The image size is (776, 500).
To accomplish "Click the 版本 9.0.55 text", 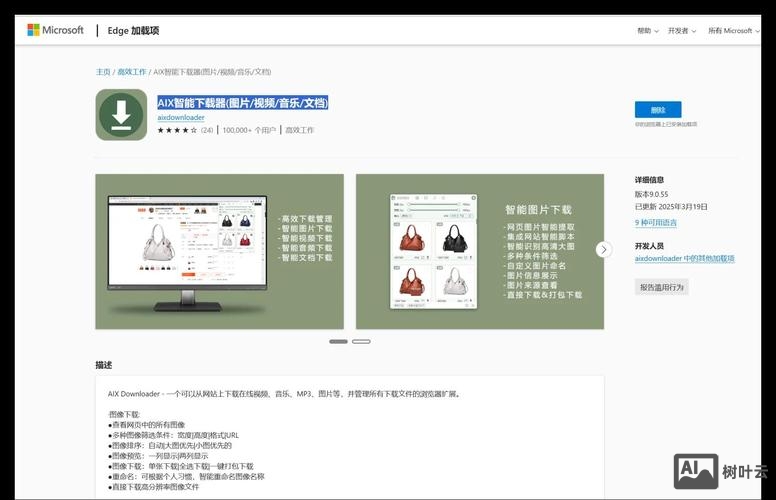I will (x=651, y=194).
